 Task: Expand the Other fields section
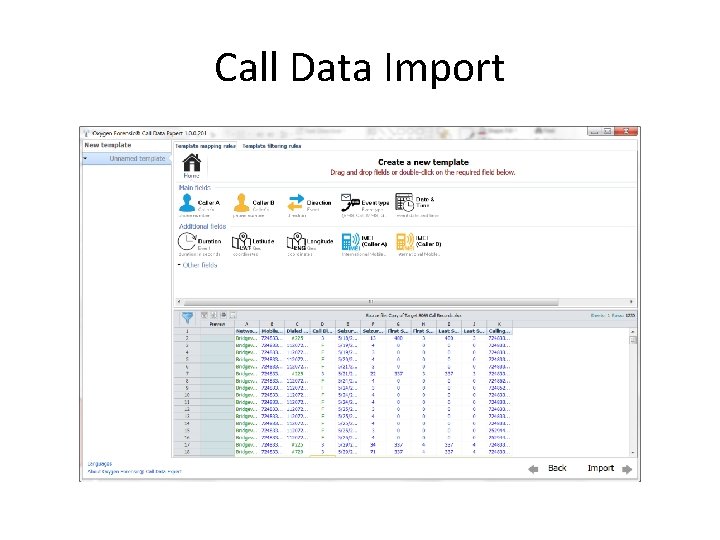point(197,265)
